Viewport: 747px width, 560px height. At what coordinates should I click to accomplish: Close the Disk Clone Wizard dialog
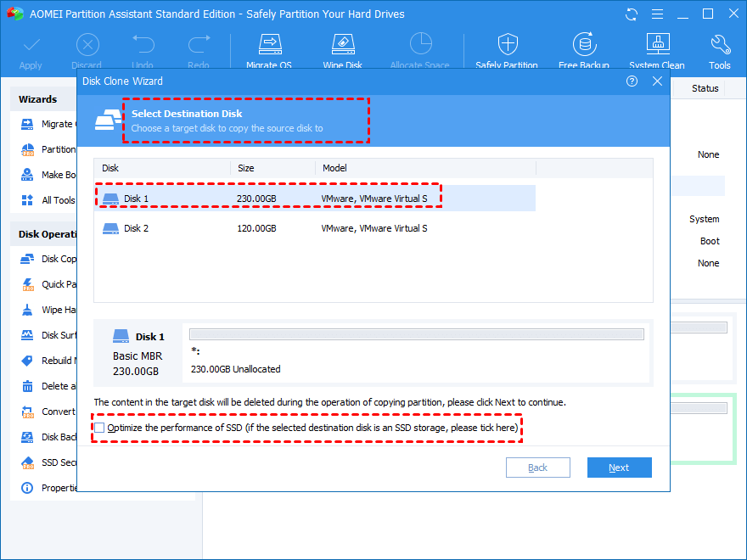click(x=657, y=81)
